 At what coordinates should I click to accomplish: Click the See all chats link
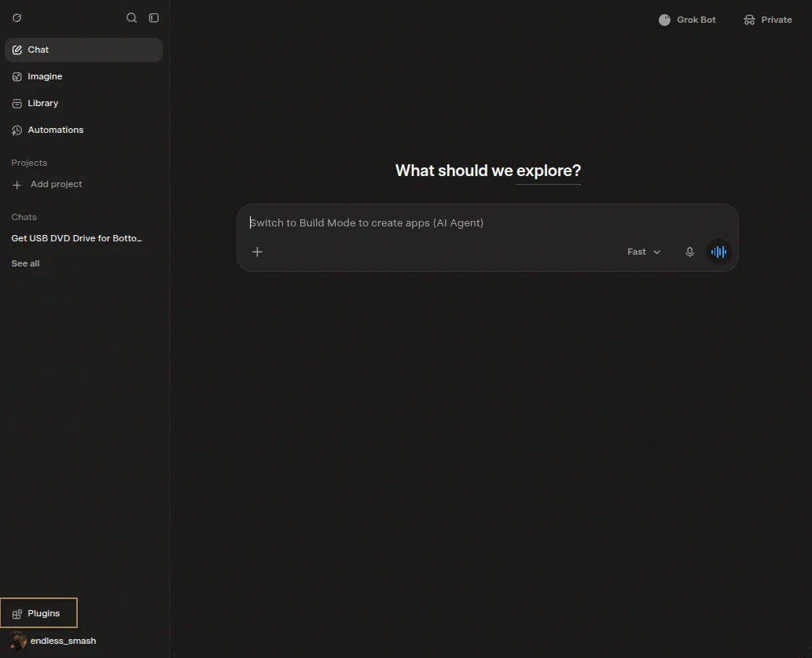point(25,263)
